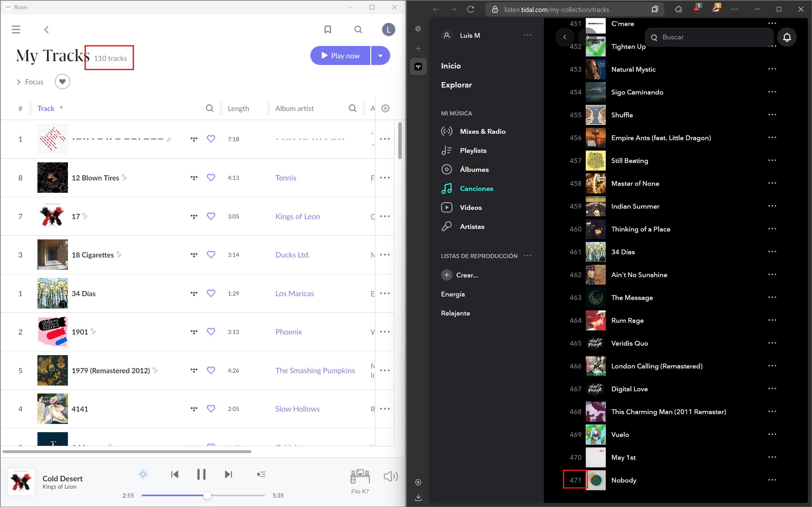Click Roon vertical scrollbar
This screenshot has height=507, width=812.
tap(400, 141)
